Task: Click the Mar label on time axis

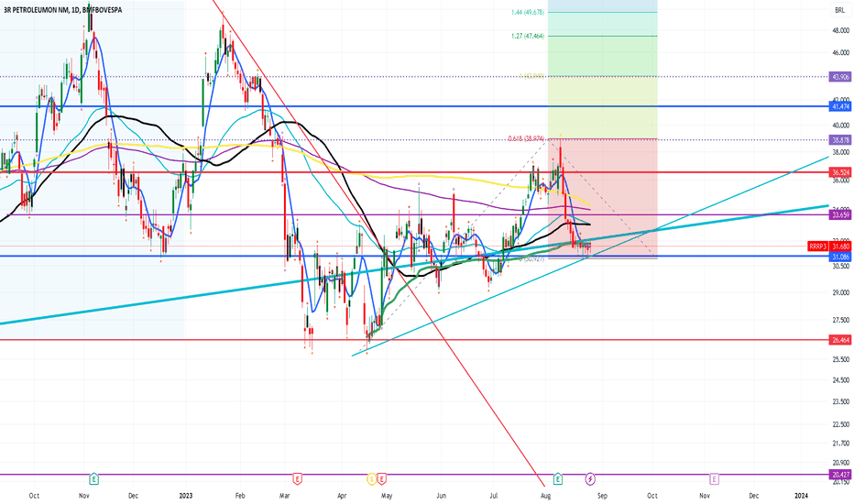Action: coord(284,495)
